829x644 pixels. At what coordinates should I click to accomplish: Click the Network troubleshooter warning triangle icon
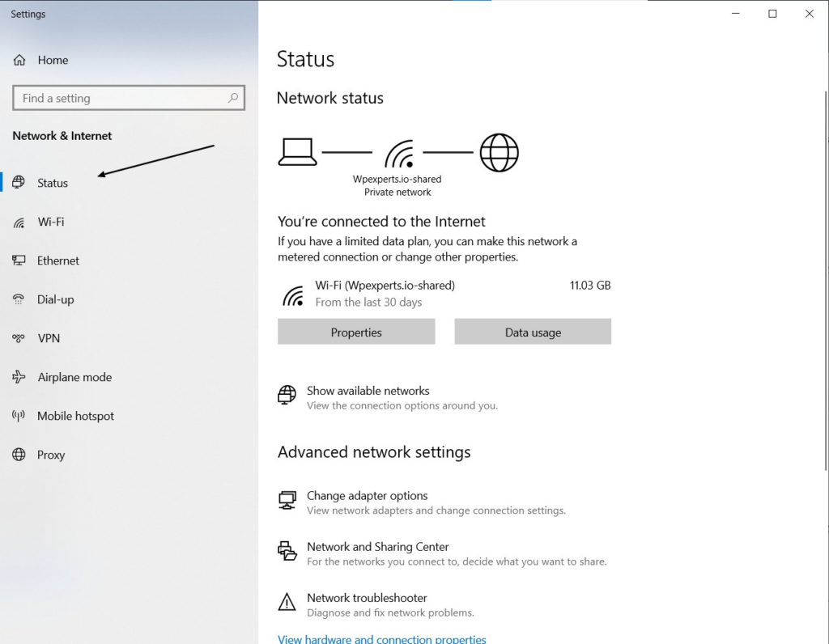click(287, 602)
